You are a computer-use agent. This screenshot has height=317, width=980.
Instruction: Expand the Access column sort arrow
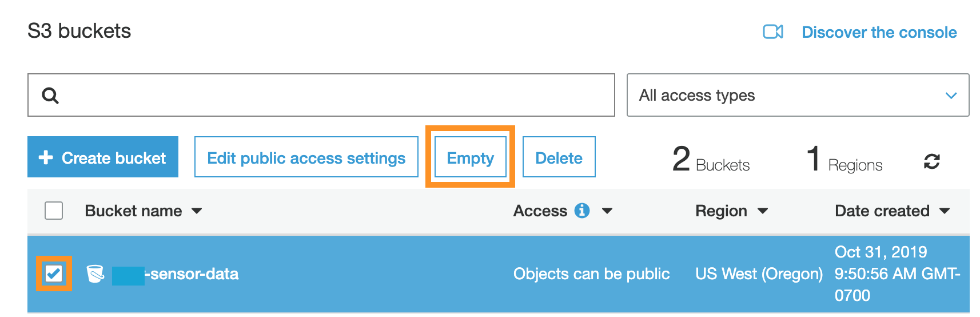coord(607,211)
